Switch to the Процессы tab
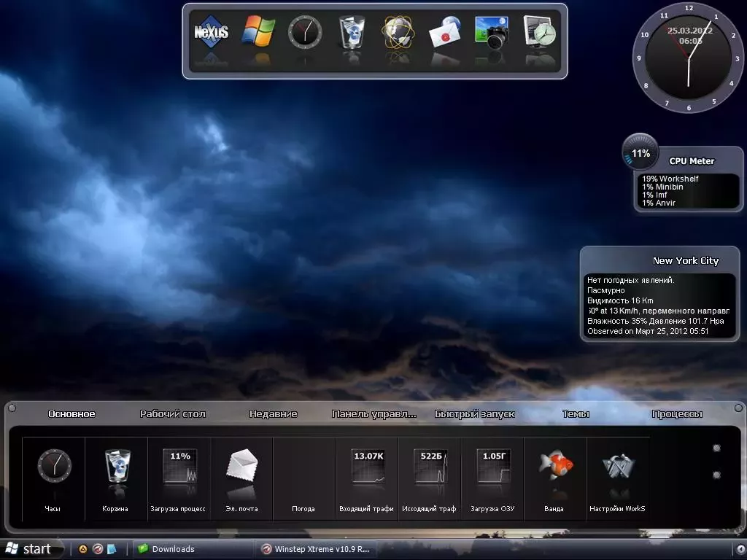747x560 pixels. (676, 413)
